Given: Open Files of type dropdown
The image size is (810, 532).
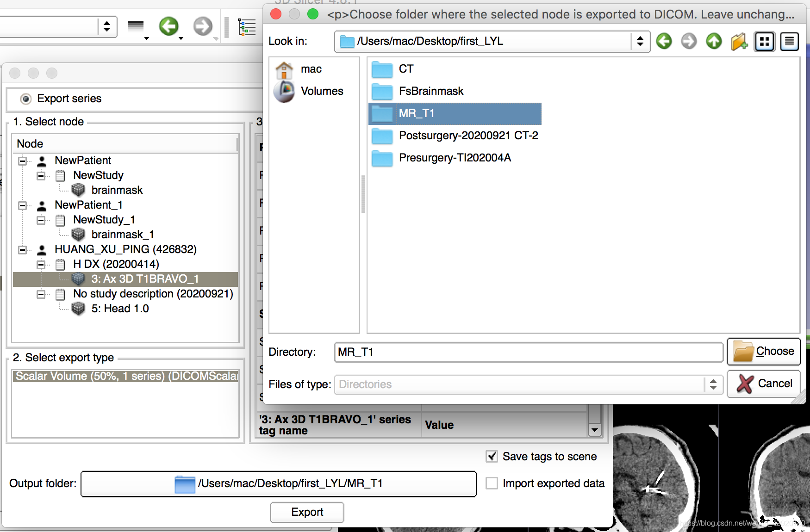Looking at the screenshot, I should coord(713,384).
